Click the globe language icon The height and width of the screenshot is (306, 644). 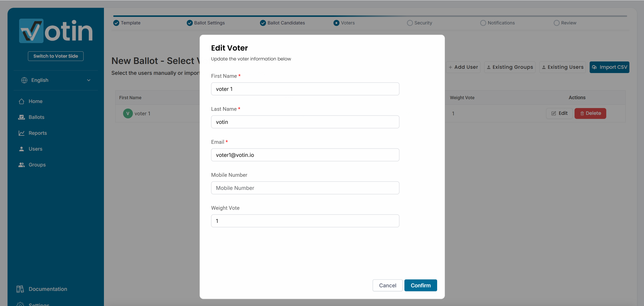coord(24,80)
